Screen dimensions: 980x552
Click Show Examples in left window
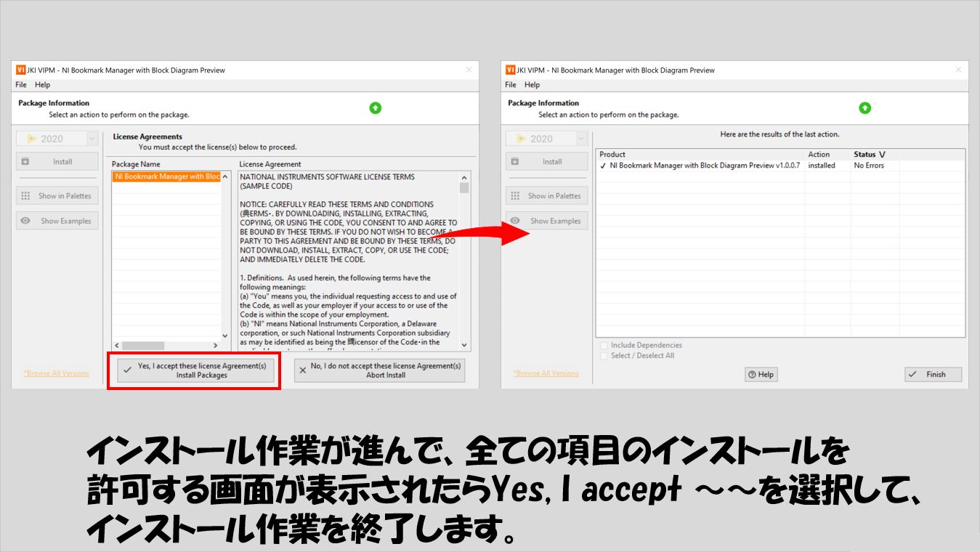pyautogui.click(x=57, y=221)
